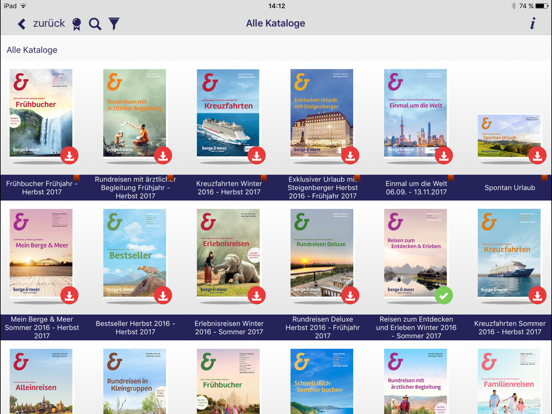Download the Exklusiver Urlaub mit Steigenberger catalog

pos(350,155)
